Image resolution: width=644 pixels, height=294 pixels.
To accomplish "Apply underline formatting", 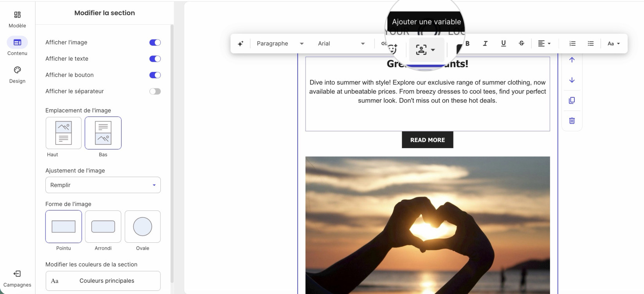I will [503, 43].
